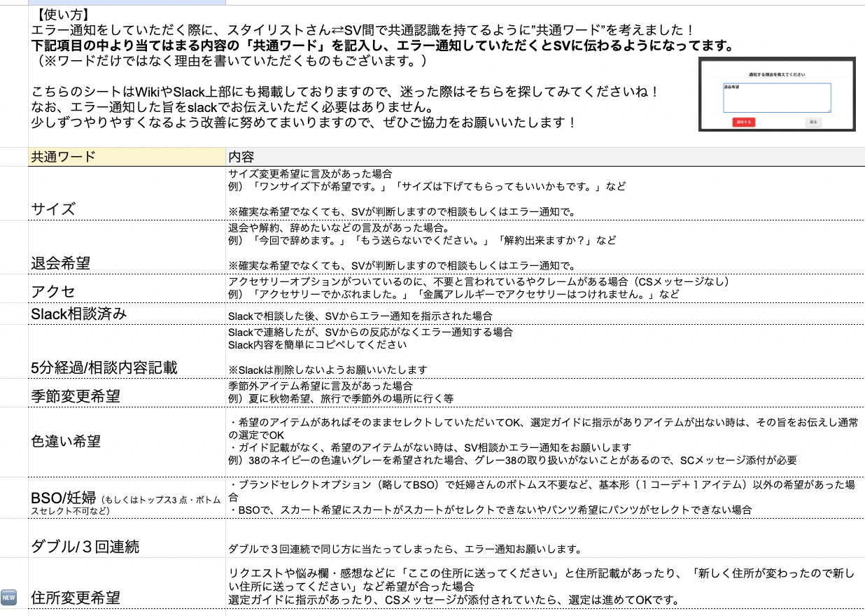The width and height of the screenshot is (865, 616).
Task: Select the 色違い希望 keyword cell
Action: (x=126, y=441)
